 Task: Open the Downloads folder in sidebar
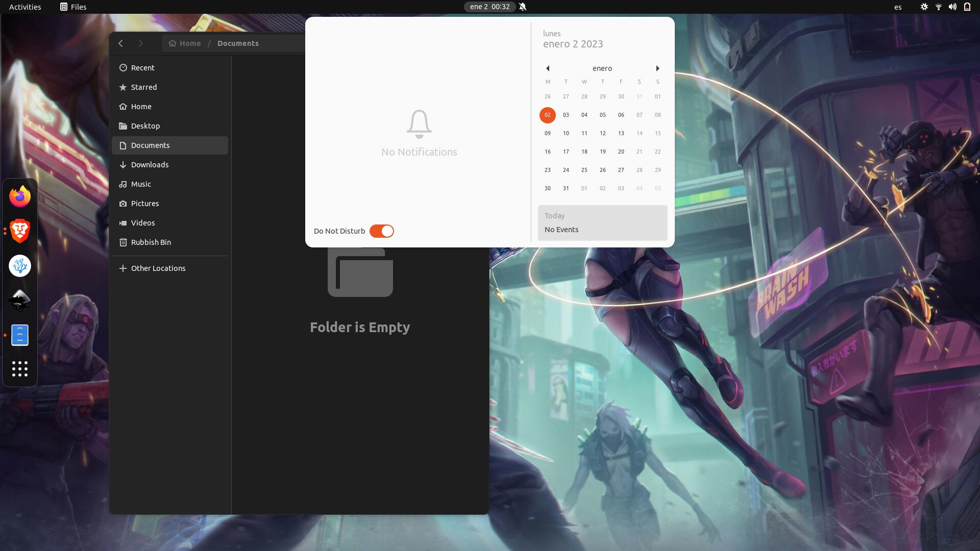150,165
